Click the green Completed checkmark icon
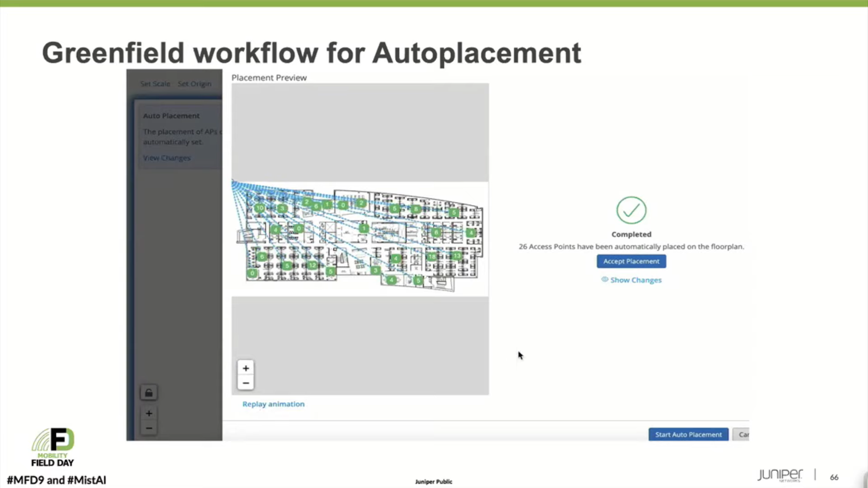 [x=631, y=210]
